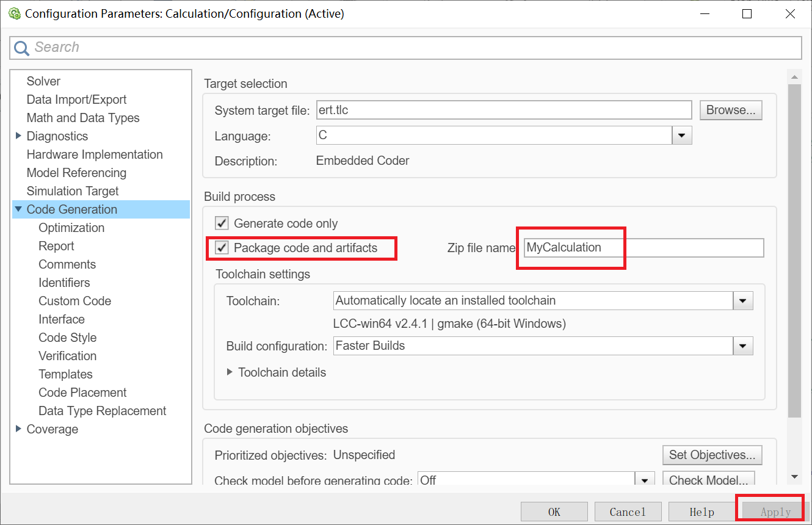The image size is (812, 525).
Task: Select Templates under Code Generation
Action: [x=65, y=374]
